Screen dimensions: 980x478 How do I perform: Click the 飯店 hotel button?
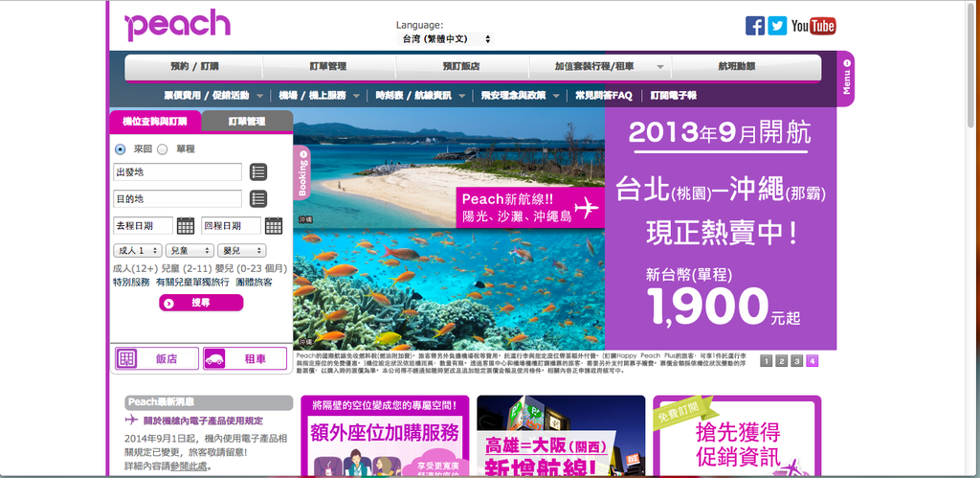click(157, 359)
